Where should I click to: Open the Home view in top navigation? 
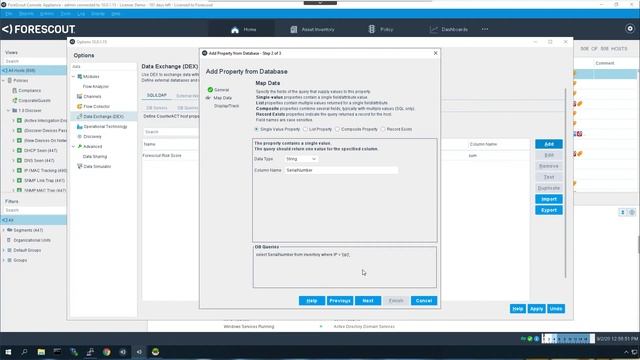tap(243, 29)
